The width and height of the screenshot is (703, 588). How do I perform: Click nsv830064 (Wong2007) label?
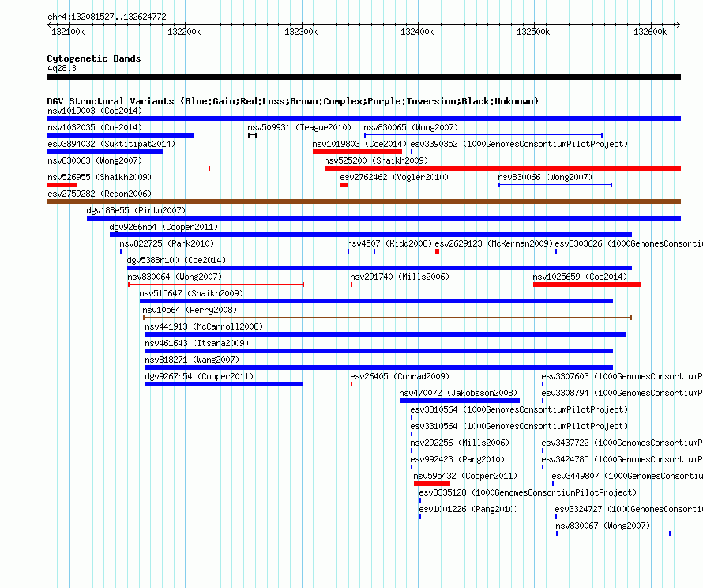(x=175, y=277)
